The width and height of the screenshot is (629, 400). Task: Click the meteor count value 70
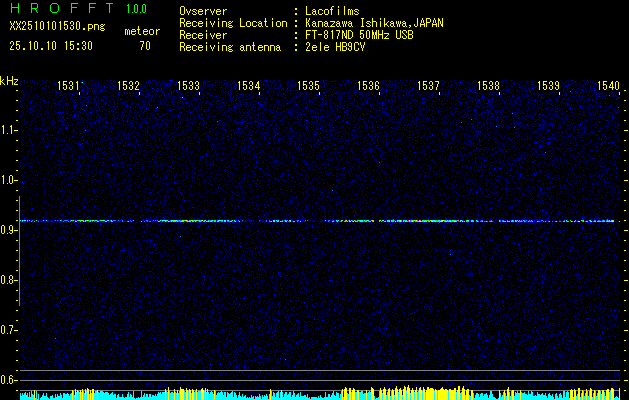click(x=145, y=45)
